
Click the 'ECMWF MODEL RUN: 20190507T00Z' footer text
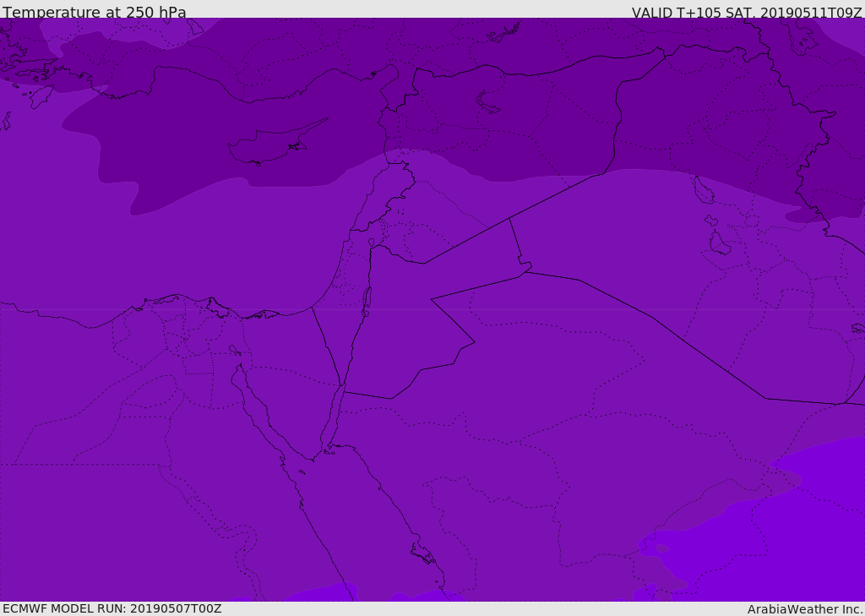click(112, 608)
